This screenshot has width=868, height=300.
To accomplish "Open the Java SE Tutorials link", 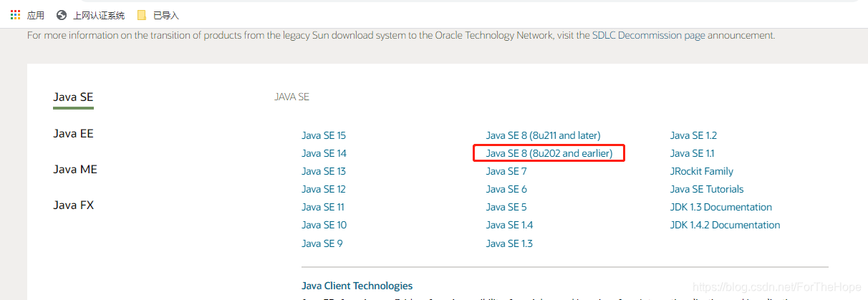I will click(x=707, y=189).
